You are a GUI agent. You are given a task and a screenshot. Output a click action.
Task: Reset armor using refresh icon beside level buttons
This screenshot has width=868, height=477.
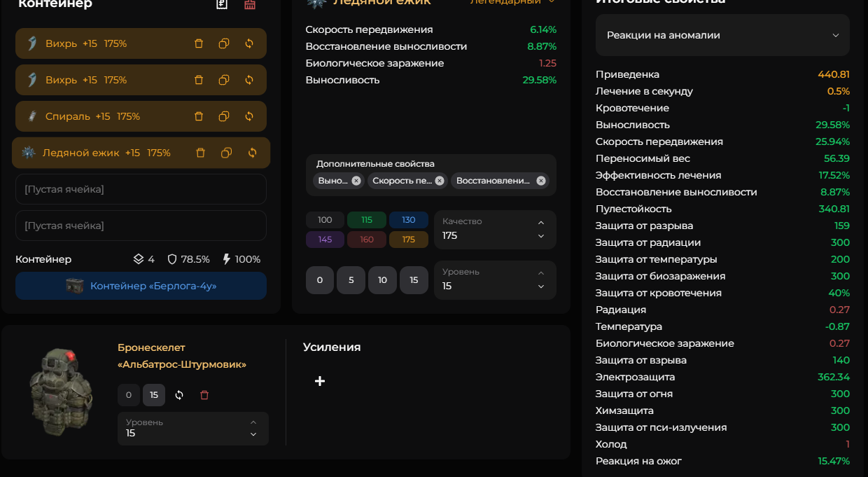[179, 395]
